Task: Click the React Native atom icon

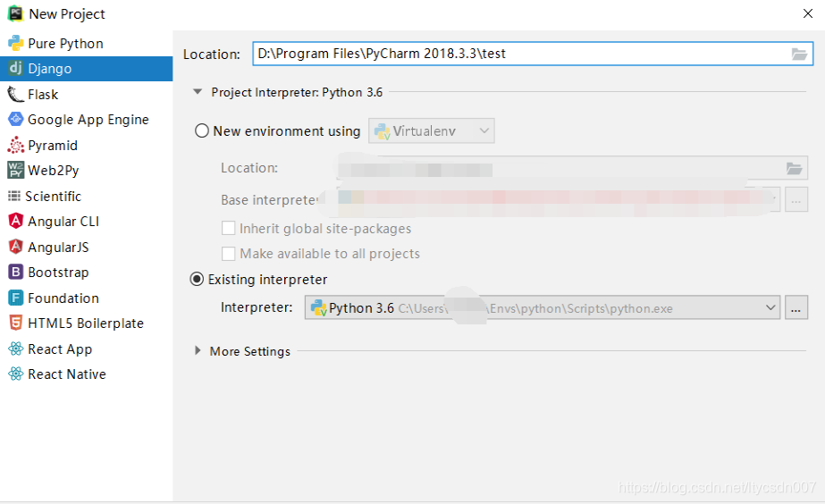Action: click(16, 374)
